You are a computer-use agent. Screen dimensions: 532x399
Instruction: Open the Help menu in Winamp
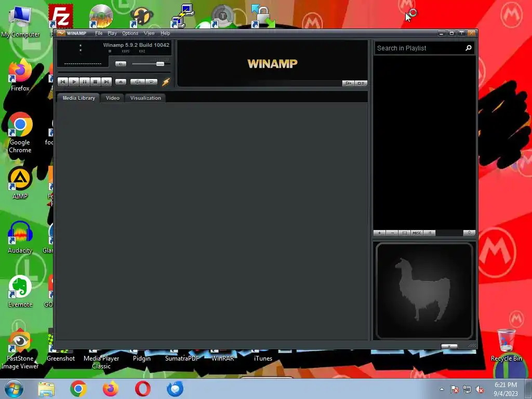click(165, 33)
